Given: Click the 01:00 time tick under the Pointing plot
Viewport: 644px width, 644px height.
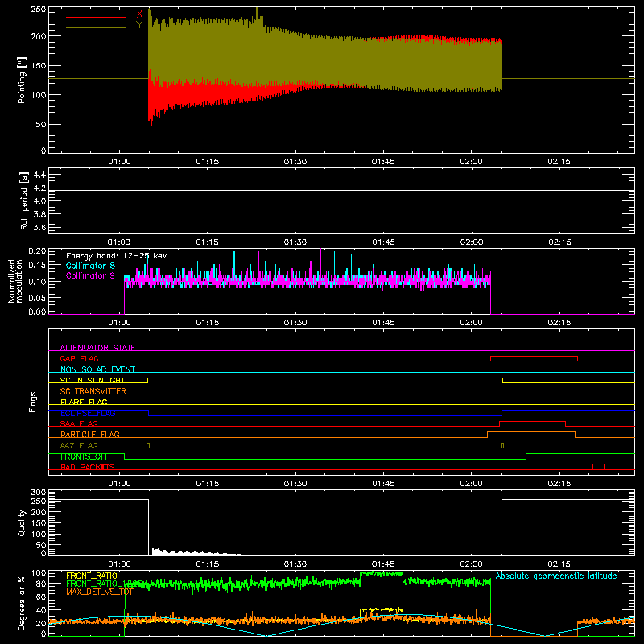Looking at the screenshot, I should click(119, 162).
